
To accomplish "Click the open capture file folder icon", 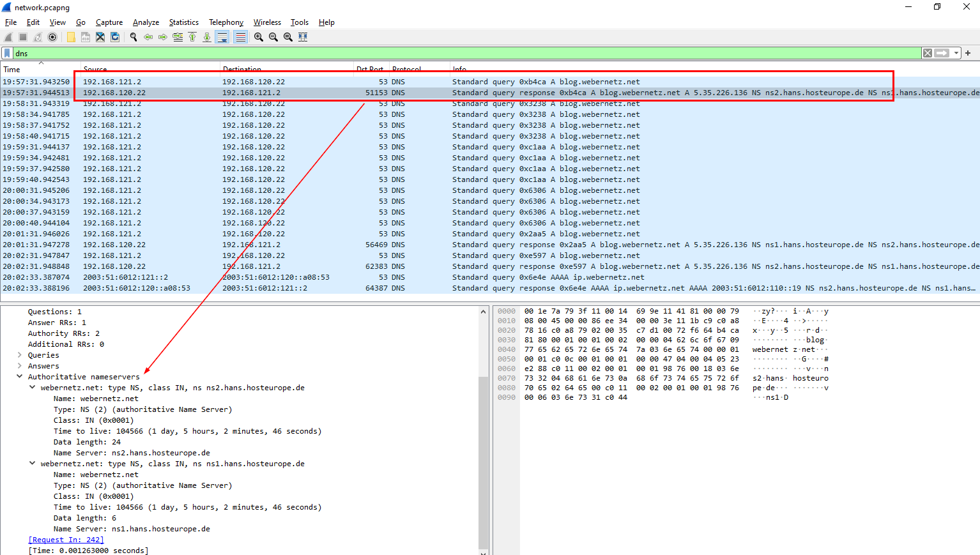I will 71,37.
